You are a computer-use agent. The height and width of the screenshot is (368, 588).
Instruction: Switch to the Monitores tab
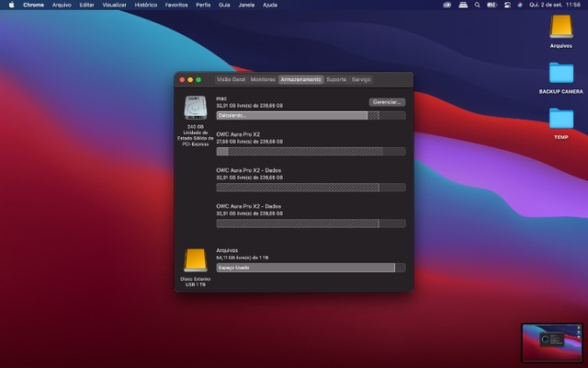point(263,80)
